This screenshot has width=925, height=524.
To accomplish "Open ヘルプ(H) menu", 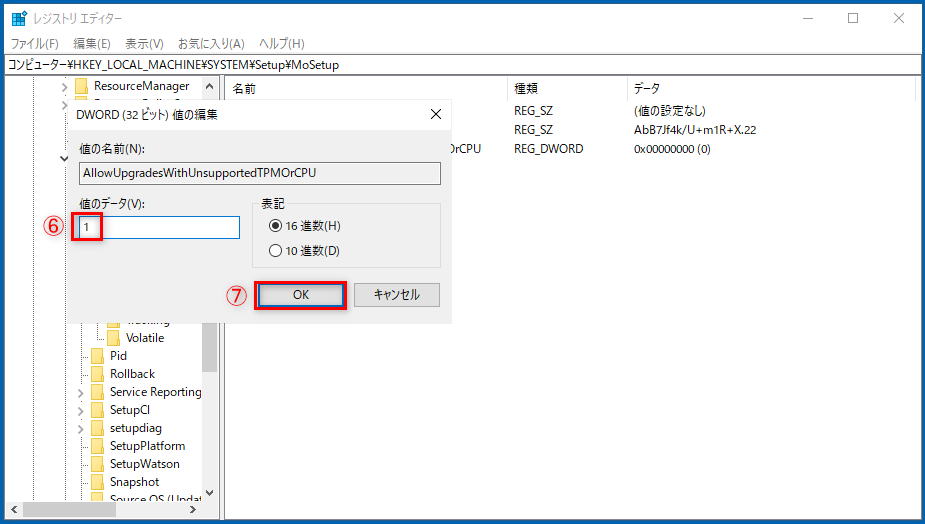I will (282, 44).
